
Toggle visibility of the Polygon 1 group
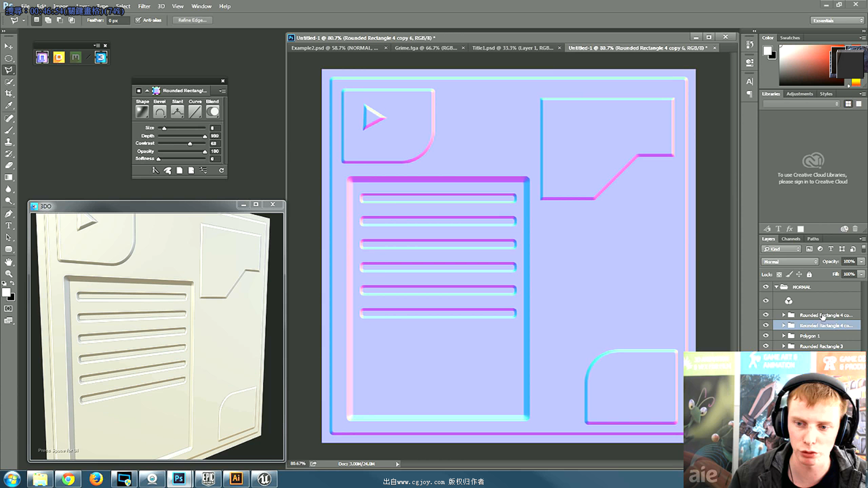(x=766, y=336)
